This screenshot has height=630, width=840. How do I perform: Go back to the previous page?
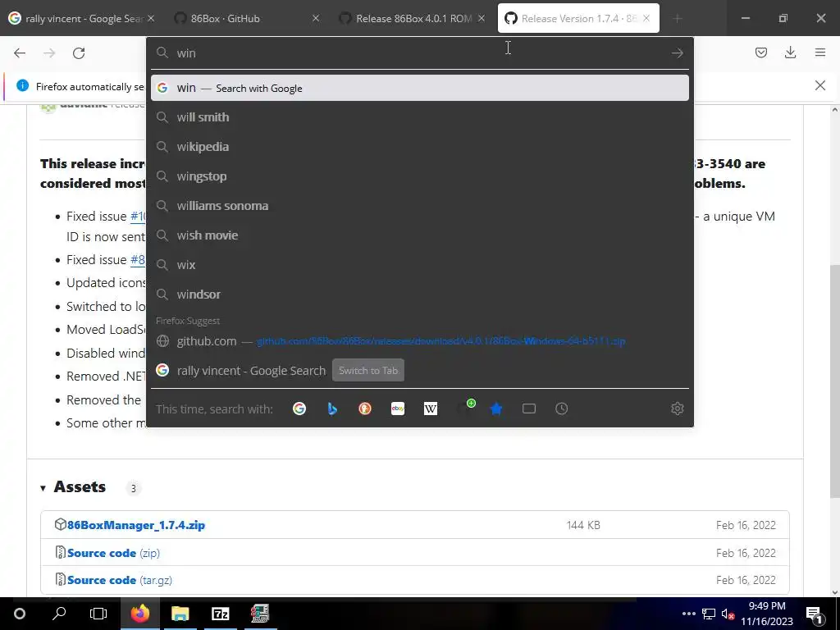20,53
